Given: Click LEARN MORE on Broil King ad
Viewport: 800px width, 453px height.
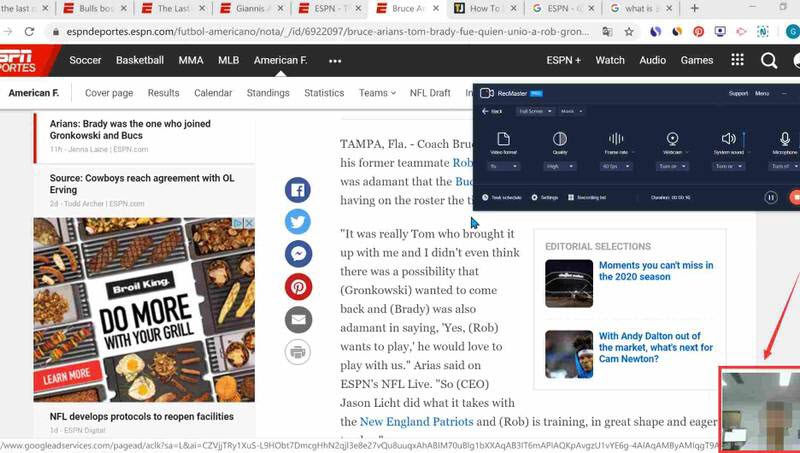Looking at the screenshot, I should [65, 376].
